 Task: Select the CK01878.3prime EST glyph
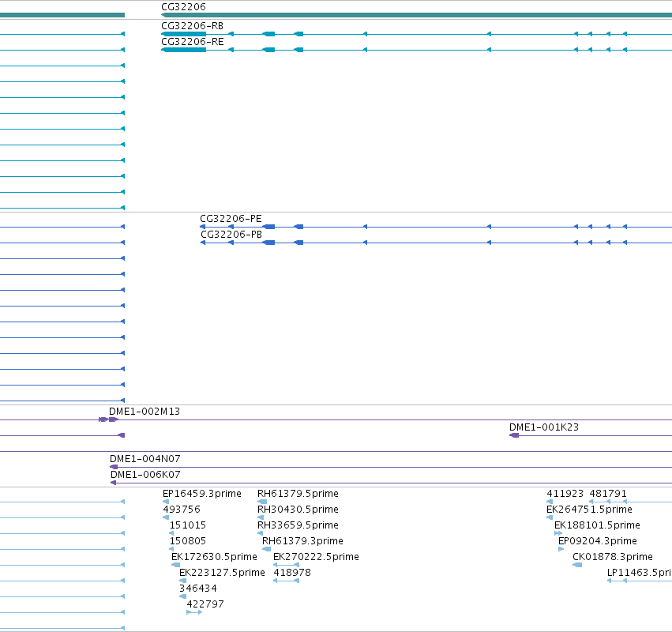tap(577, 565)
